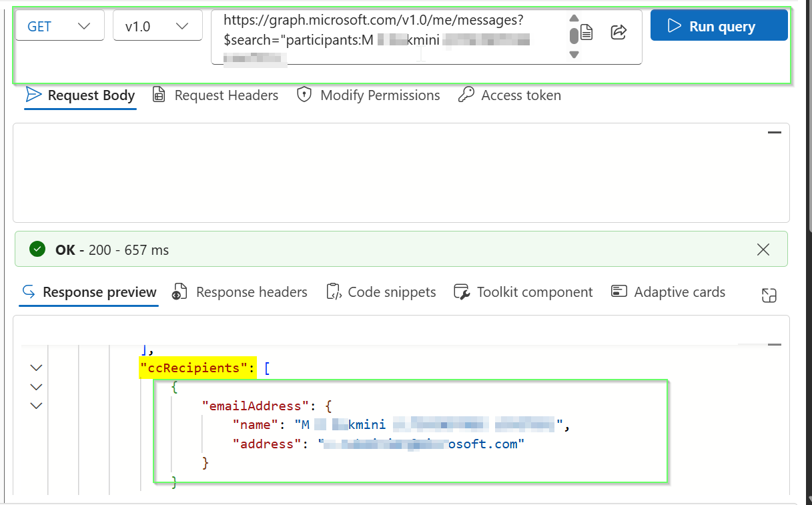Click the Toolkit component icon
812x505 pixels.
[x=462, y=292]
